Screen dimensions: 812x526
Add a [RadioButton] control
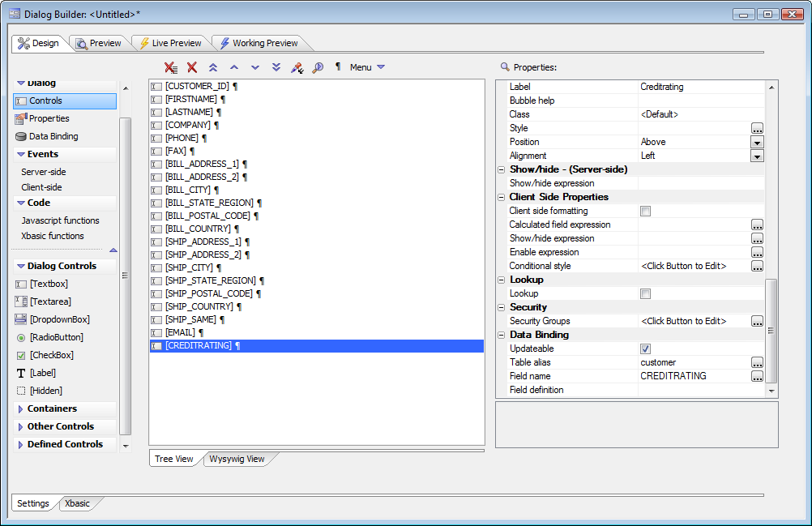(x=49, y=337)
